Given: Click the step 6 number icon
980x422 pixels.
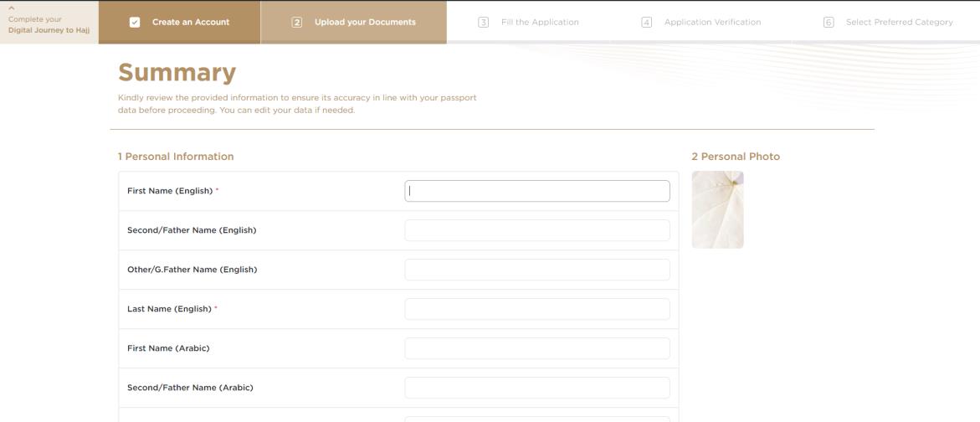Looking at the screenshot, I should click(829, 23).
